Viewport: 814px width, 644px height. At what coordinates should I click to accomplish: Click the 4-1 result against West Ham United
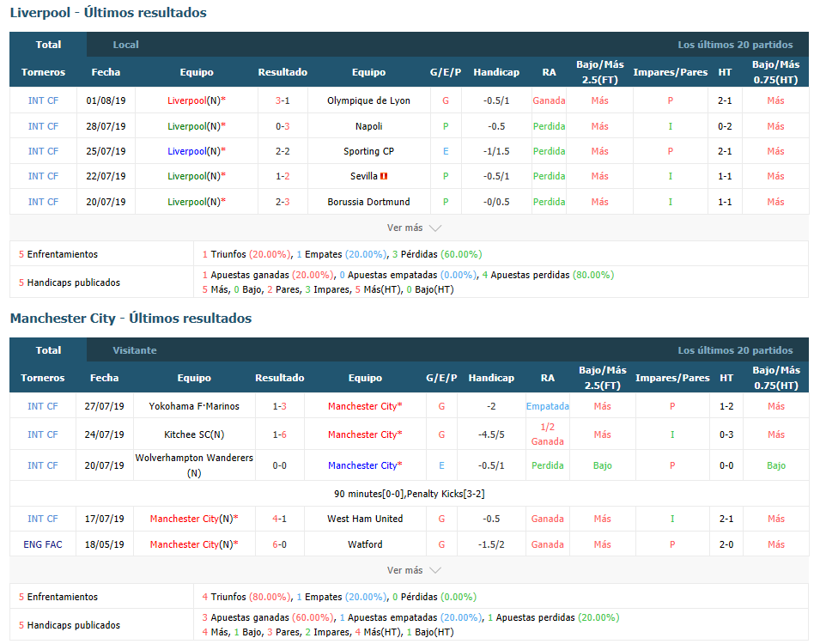click(x=279, y=519)
